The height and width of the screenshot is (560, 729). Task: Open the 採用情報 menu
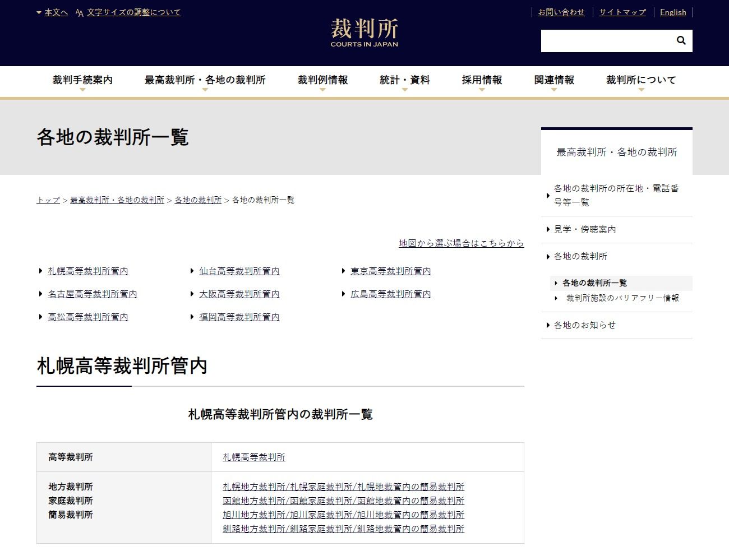coord(482,80)
